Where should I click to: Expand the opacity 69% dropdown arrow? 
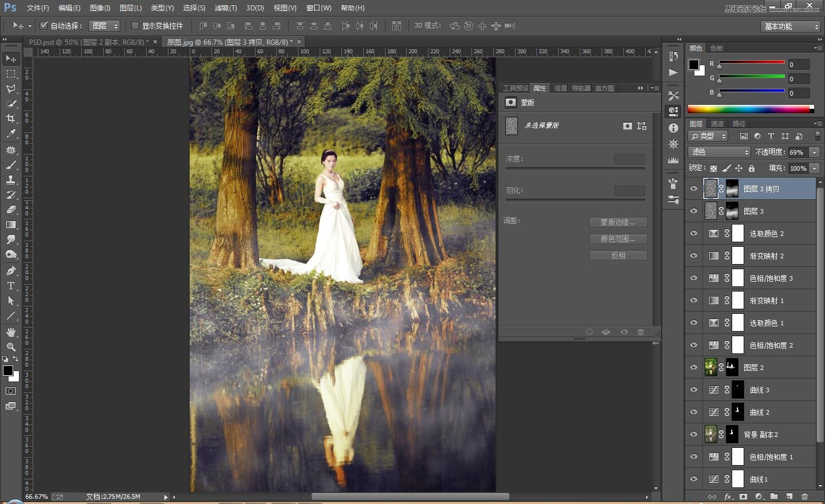pos(814,152)
